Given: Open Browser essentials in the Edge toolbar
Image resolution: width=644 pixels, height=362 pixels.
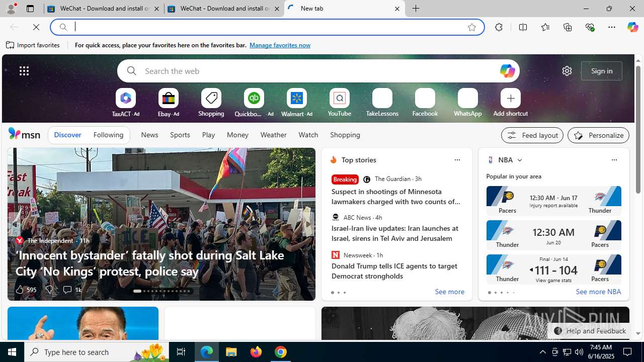Looking at the screenshot, I should coord(590,27).
